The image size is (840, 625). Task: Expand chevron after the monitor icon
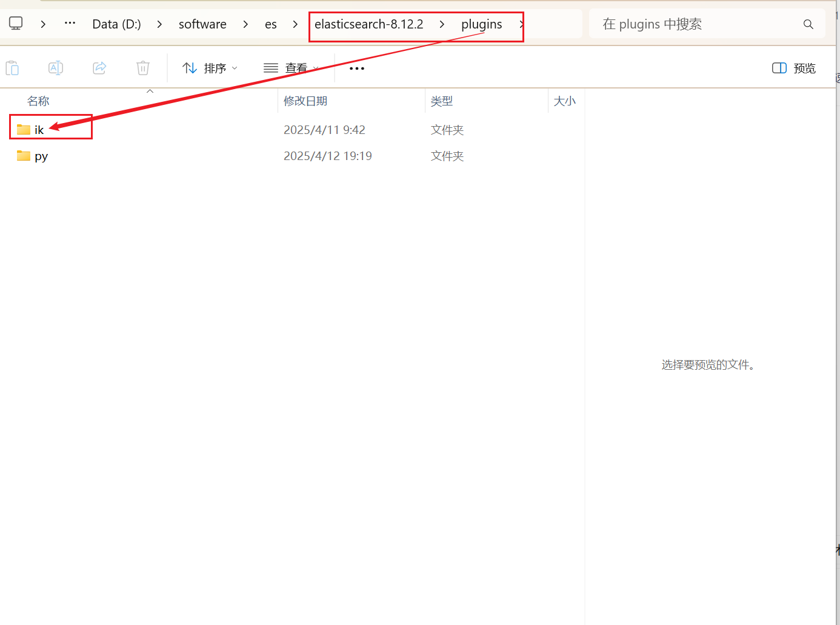click(x=43, y=24)
